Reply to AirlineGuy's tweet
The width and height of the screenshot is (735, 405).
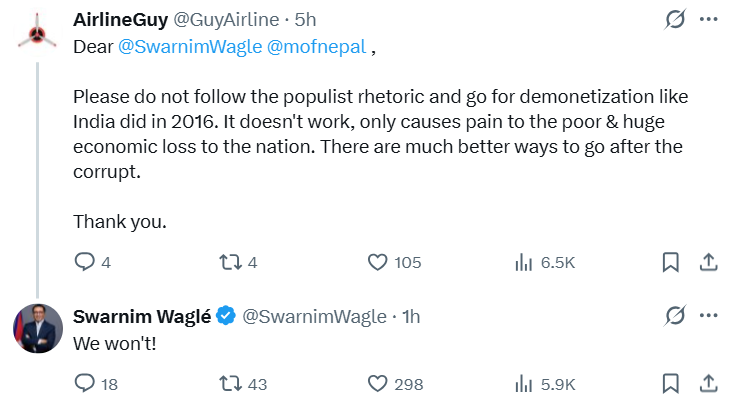pyautogui.click(x=85, y=262)
